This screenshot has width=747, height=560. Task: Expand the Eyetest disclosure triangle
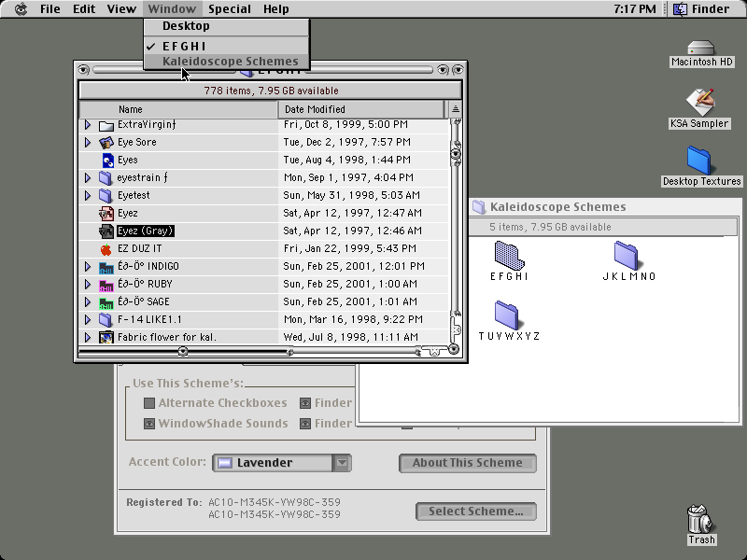[x=88, y=195]
